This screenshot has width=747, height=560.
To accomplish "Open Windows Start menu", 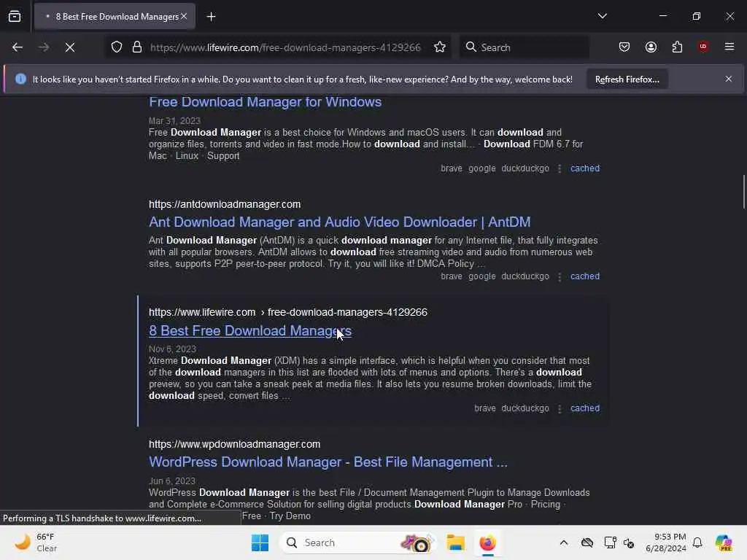I will 260,542.
